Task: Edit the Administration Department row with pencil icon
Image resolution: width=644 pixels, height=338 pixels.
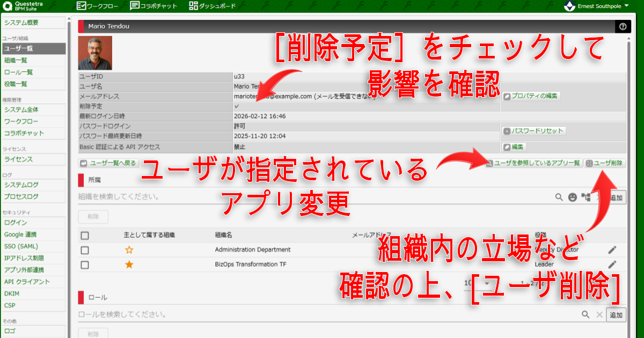Action: click(612, 250)
